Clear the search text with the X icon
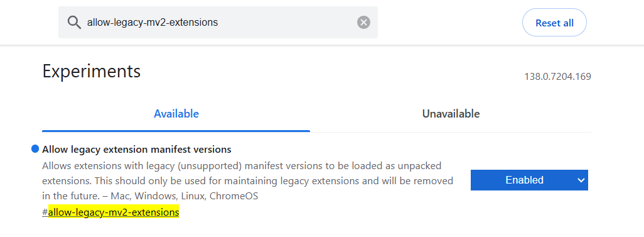 click(363, 22)
